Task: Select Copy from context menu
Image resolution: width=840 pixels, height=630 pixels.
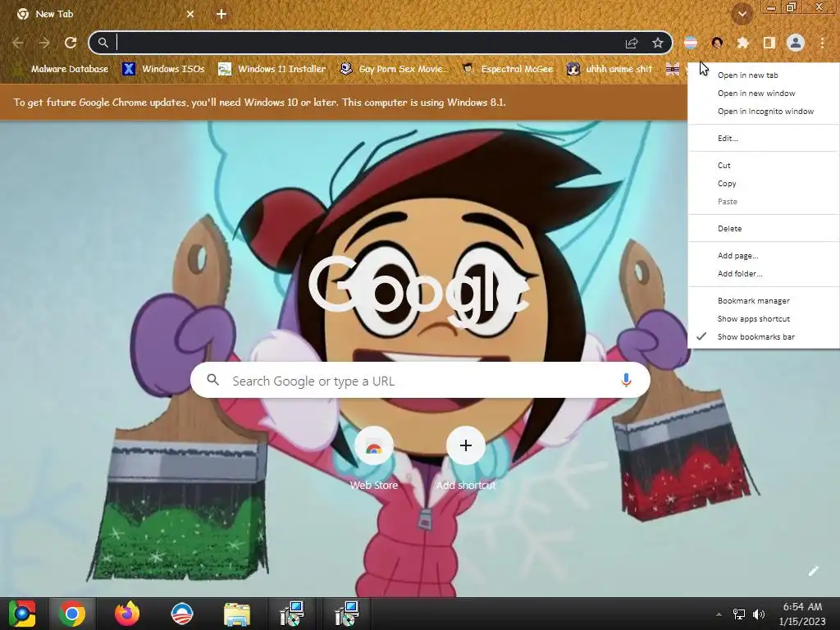Action: (x=764, y=183)
